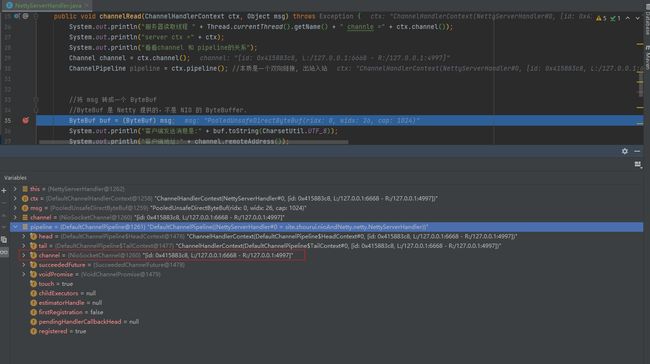The height and width of the screenshot is (364, 650).
Task: Expand the 'channel' field under pipeline
Action: click(24, 255)
